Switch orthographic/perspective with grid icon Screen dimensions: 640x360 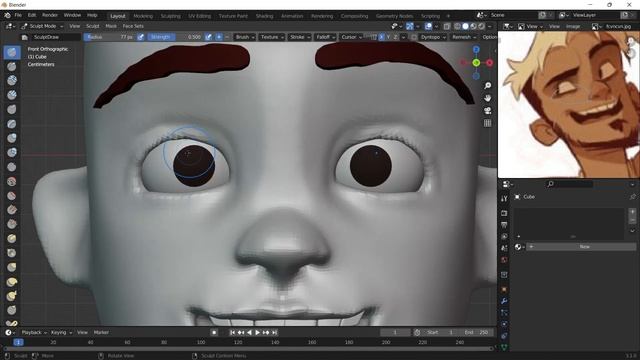point(487,123)
